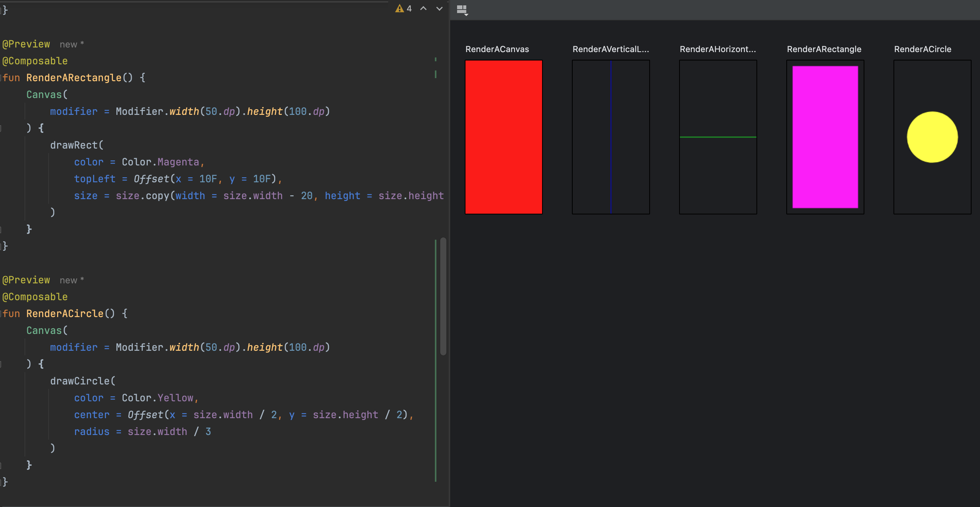Click the RenderARectangle function name
The width and height of the screenshot is (980, 507).
74,78
